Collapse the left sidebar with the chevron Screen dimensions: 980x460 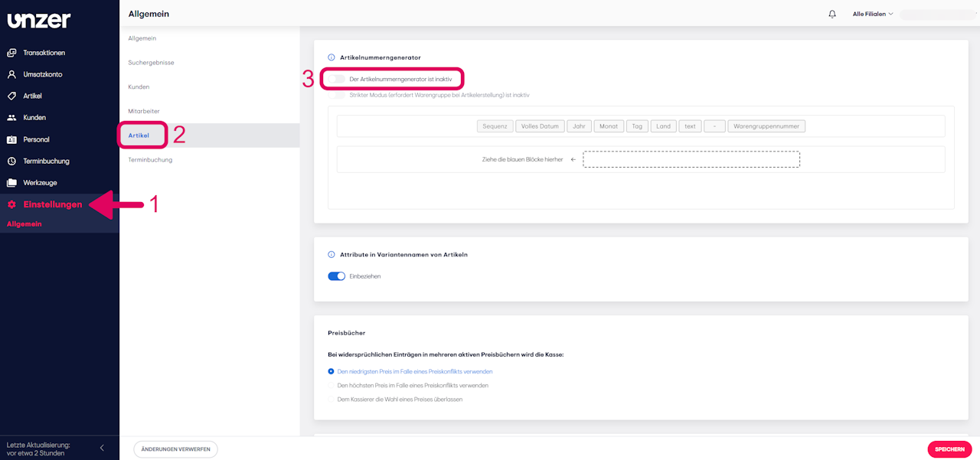pos(101,447)
